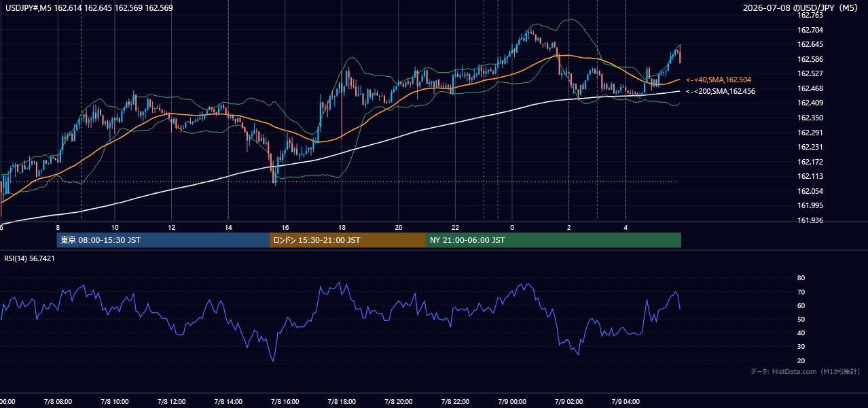Screen dimensions: 868x408
Task: Click price axis label 162.704
Action: click(x=810, y=30)
